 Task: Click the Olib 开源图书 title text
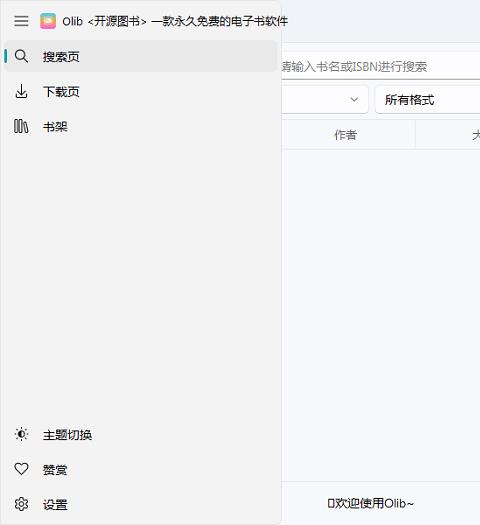point(175,21)
